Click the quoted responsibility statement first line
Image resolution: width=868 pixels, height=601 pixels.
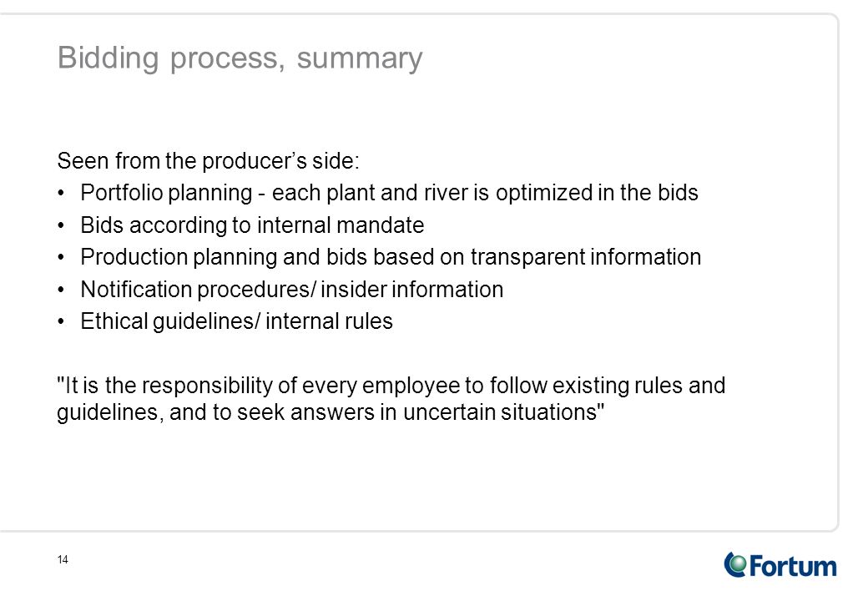[391, 386]
